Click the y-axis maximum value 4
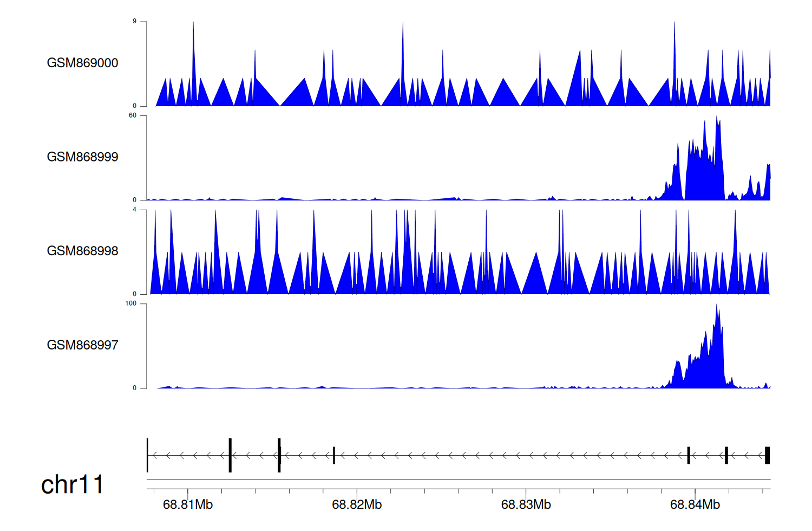Image resolution: width=812 pixels, height=531 pixels. [x=135, y=210]
